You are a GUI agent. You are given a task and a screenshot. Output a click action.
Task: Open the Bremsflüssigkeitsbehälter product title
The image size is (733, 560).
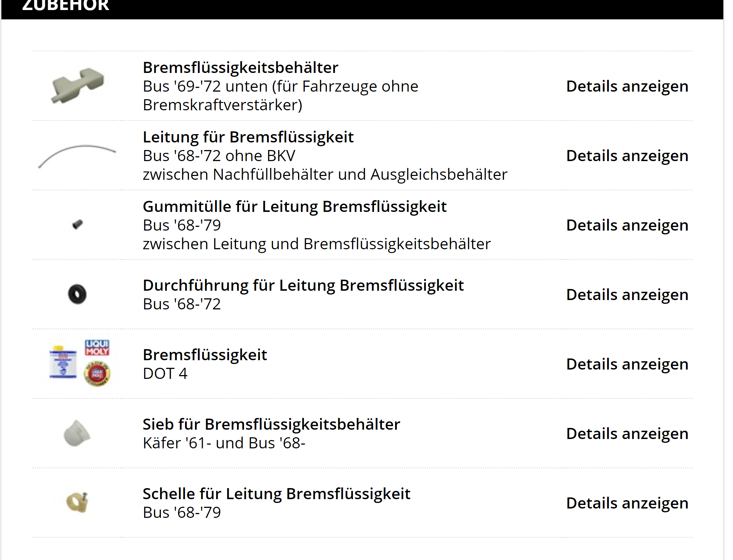pyautogui.click(x=240, y=67)
